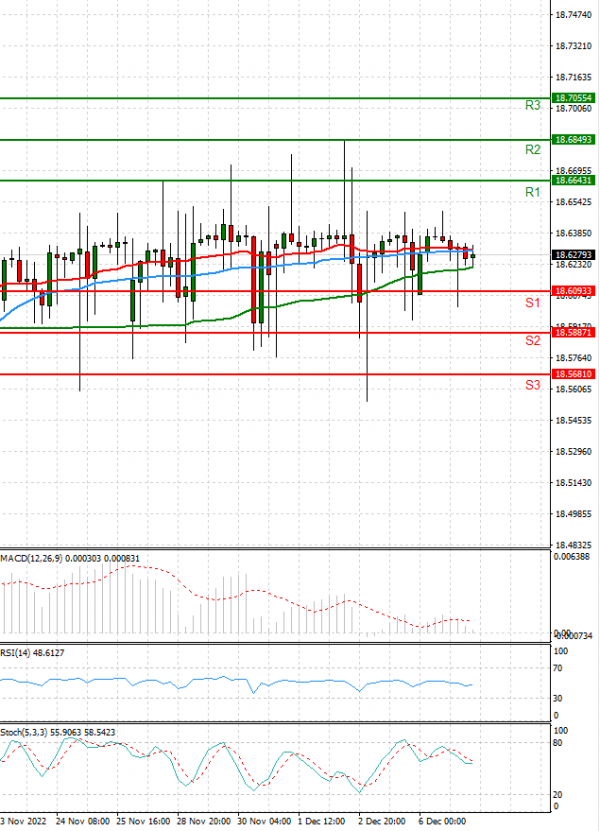The height and width of the screenshot is (831, 600).
Task: Select the black 18.62793 current price tag
Action: pyautogui.click(x=573, y=255)
